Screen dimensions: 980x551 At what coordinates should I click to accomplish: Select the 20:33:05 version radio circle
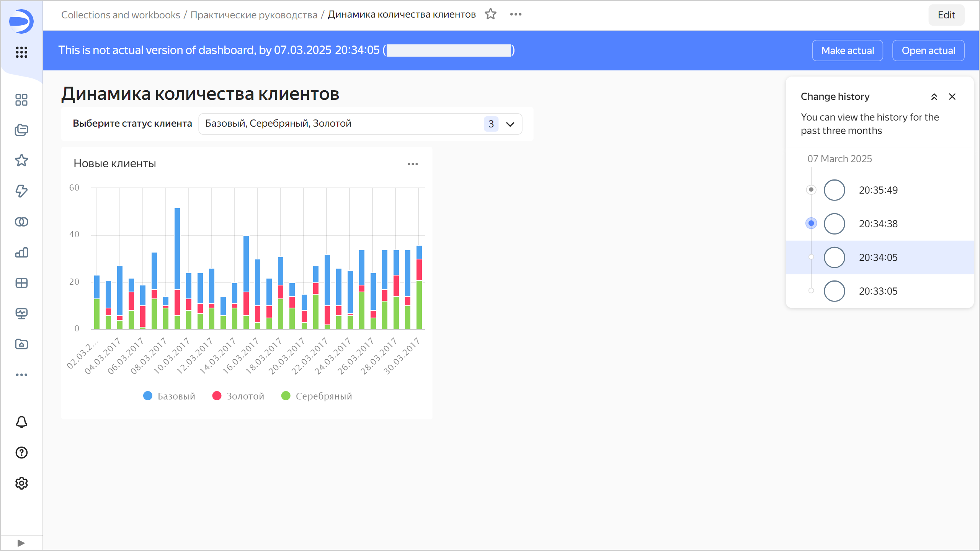834,291
